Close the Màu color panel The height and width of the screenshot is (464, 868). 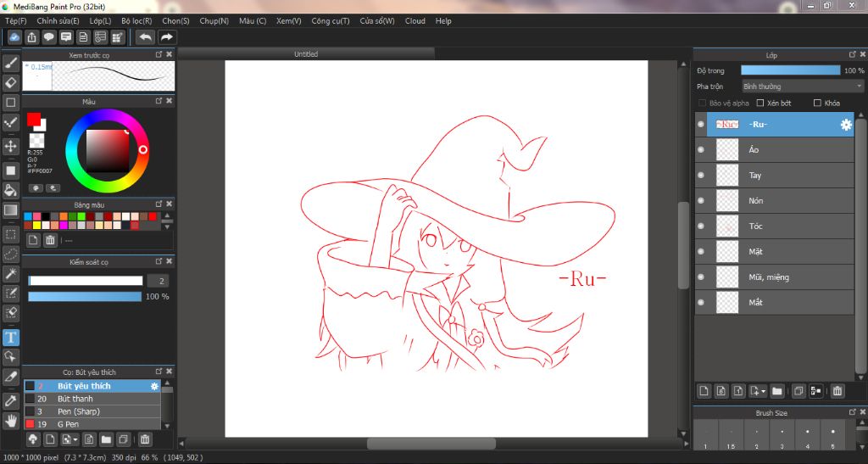pyautogui.click(x=169, y=101)
